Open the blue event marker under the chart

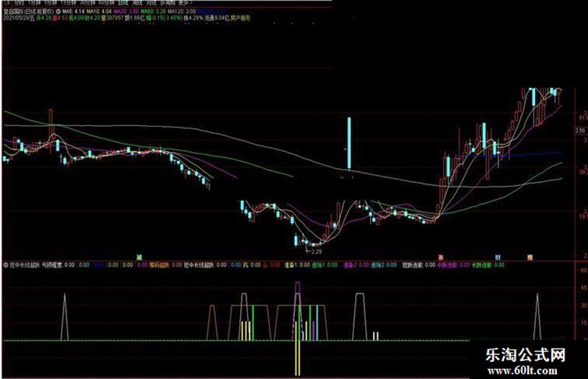coord(498,258)
